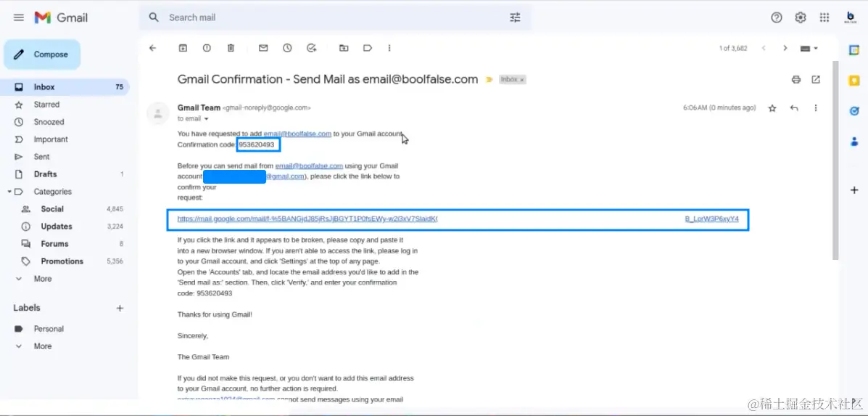Screen dimensions: 868x416
Task: Remove the Inbox label chip
Action: (522, 80)
